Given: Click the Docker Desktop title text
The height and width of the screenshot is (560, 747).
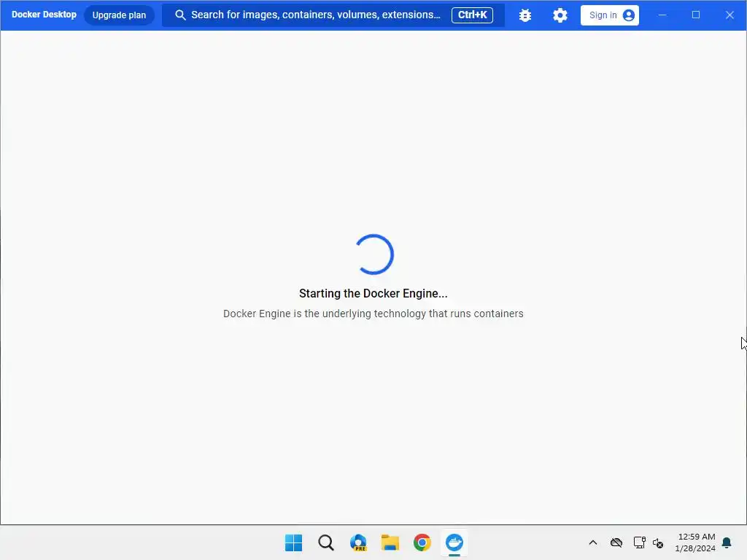Looking at the screenshot, I should point(44,15).
